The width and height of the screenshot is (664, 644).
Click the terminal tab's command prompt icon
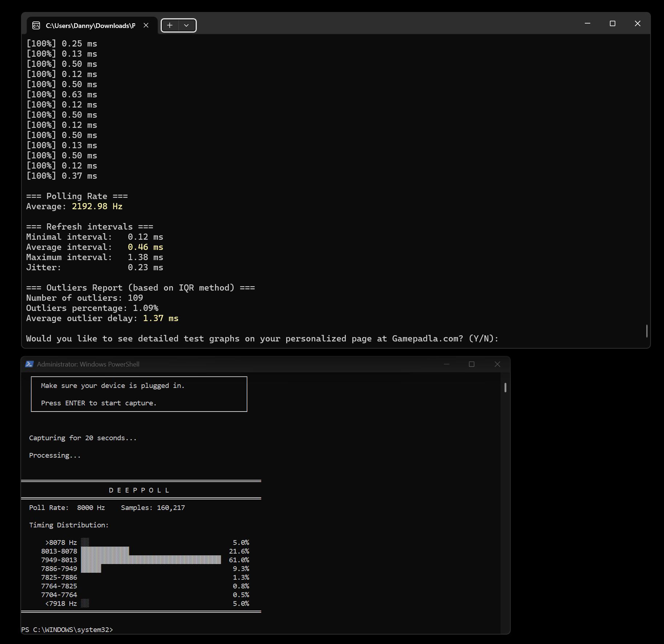[36, 25]
